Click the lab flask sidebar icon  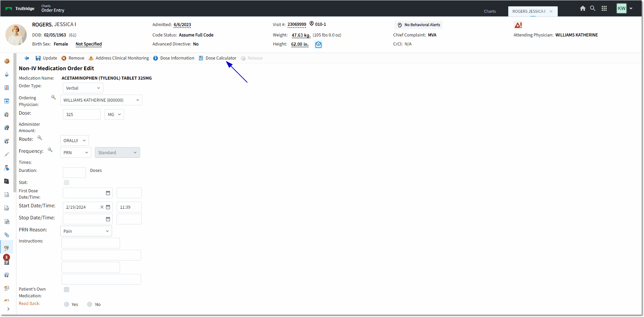pyautogui.click(x=7, y=74)
